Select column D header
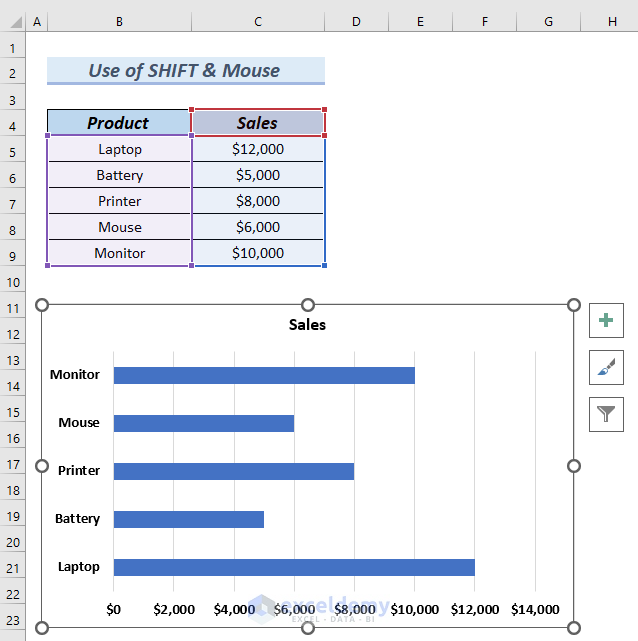 [356, 22]
